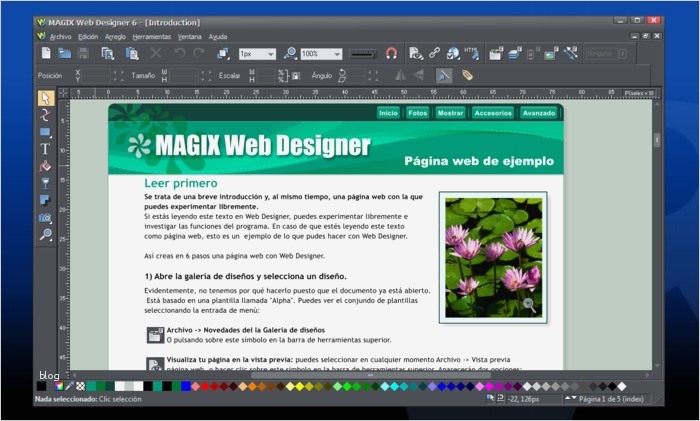This screenshot has width=700, height=421.
Task: Open the Arreglo menu
Action: click(115, 37)
